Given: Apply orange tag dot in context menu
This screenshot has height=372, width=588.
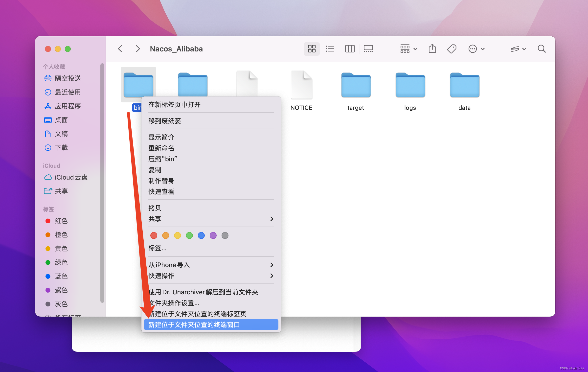Looking at the screenshot, I should tap(165, 235).
